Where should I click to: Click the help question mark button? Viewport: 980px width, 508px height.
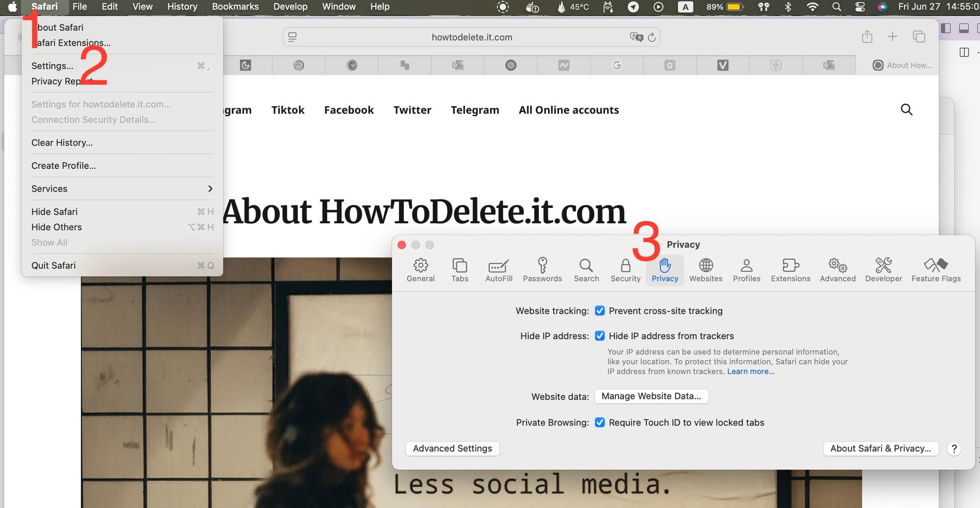pyautogui.click(x=954, y=448)
